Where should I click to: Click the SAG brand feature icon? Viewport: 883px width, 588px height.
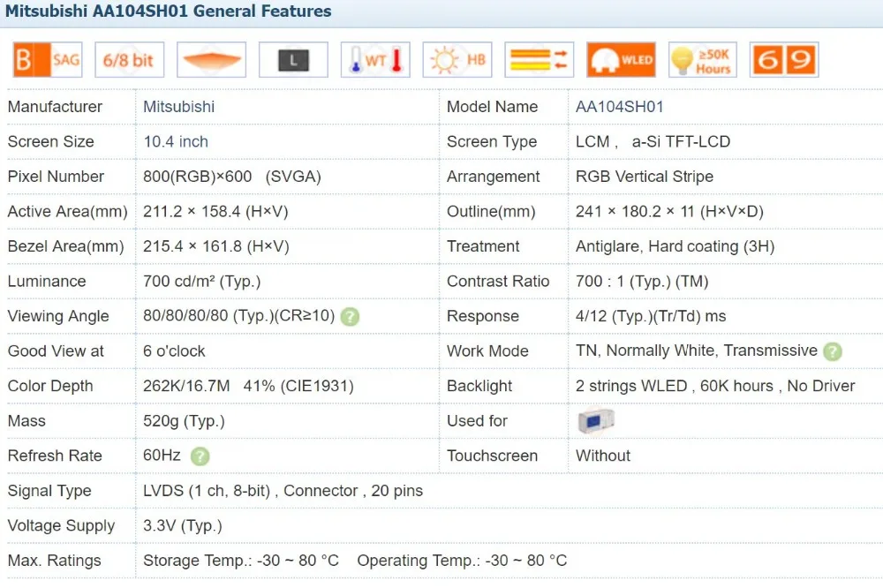[48, 60]
